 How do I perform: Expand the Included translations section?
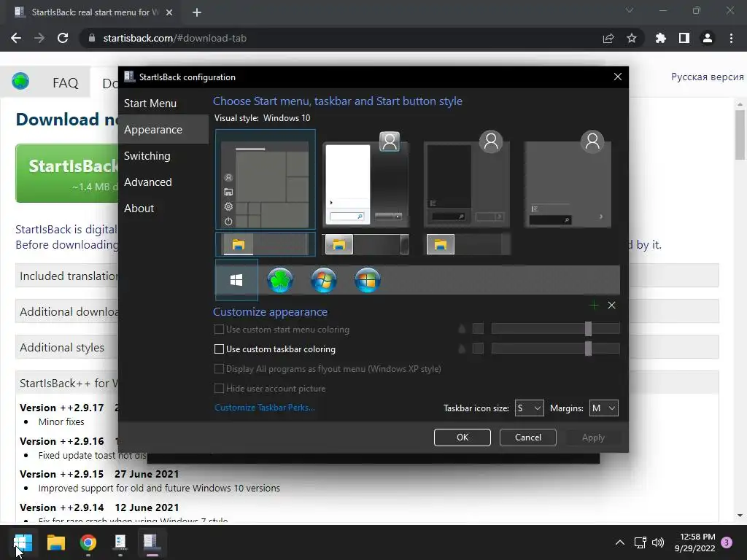point(66,276)
